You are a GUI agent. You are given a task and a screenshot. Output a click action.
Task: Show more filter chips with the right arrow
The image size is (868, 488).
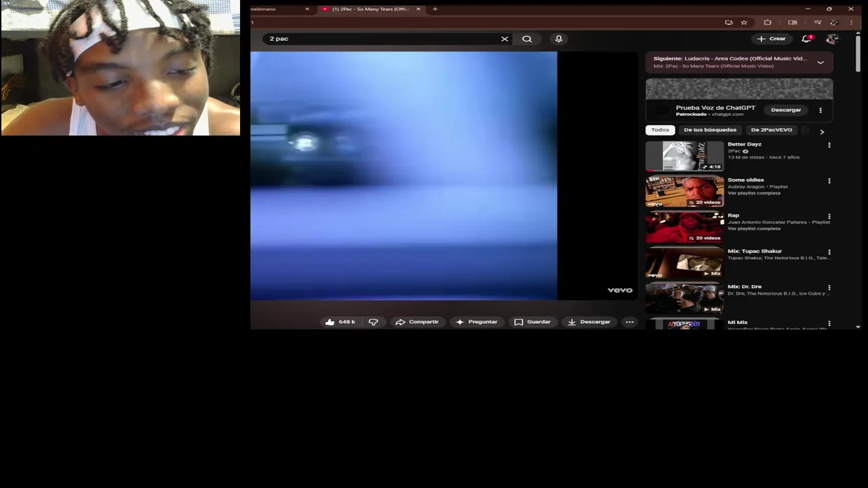[x=822, y=131]
